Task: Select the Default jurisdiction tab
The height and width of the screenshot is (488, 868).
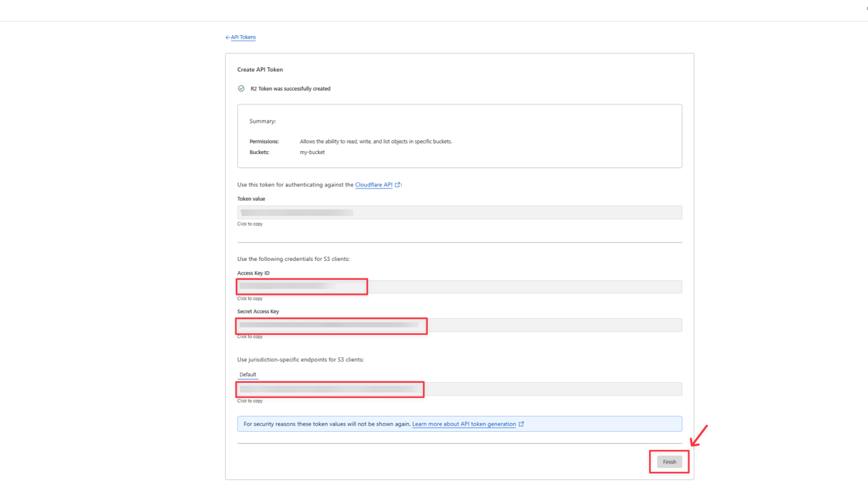Action: [248, 374]
